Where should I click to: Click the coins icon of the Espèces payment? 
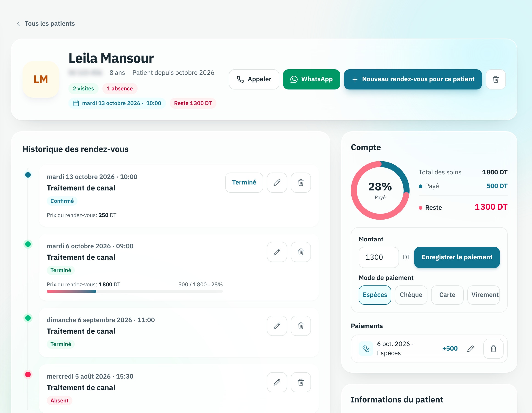coord(366,349)
